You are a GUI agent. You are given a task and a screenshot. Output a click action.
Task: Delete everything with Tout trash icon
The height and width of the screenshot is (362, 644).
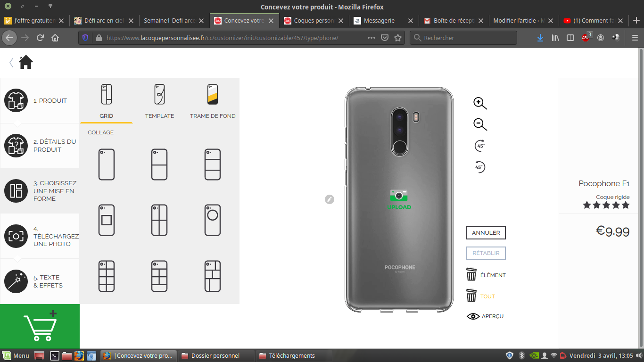pos(471,296)
